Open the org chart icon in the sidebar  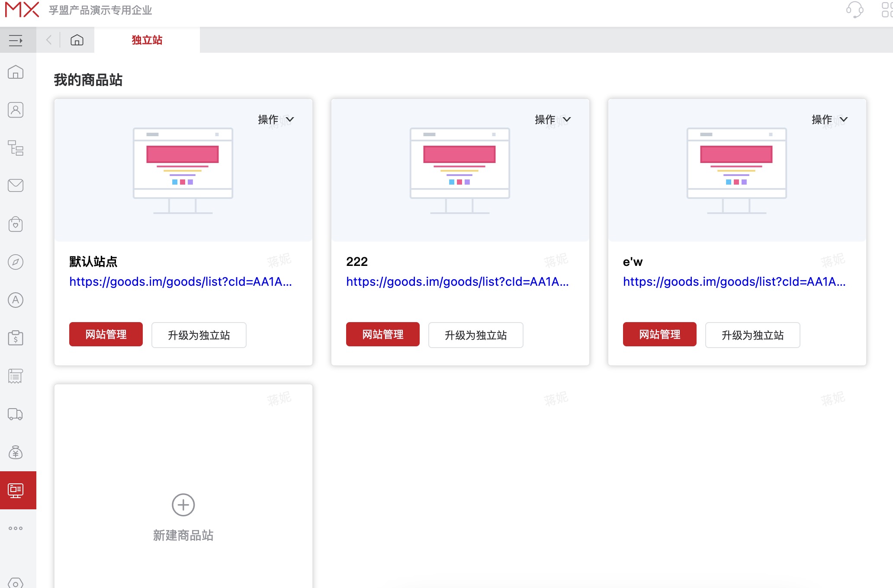[16, 148]
